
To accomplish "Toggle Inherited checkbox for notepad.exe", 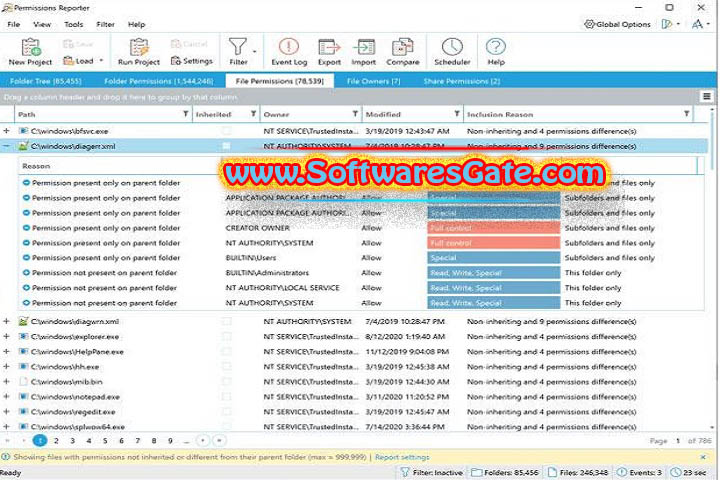I will point(226,397).
